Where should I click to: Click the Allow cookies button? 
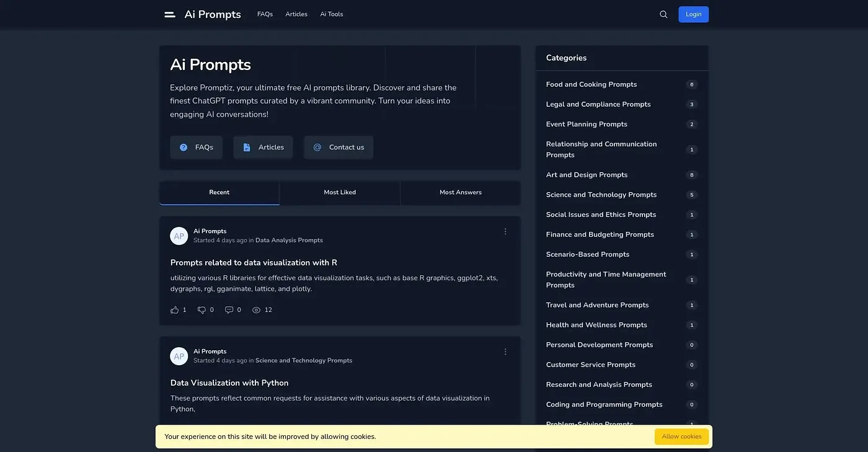pos(681,436)
